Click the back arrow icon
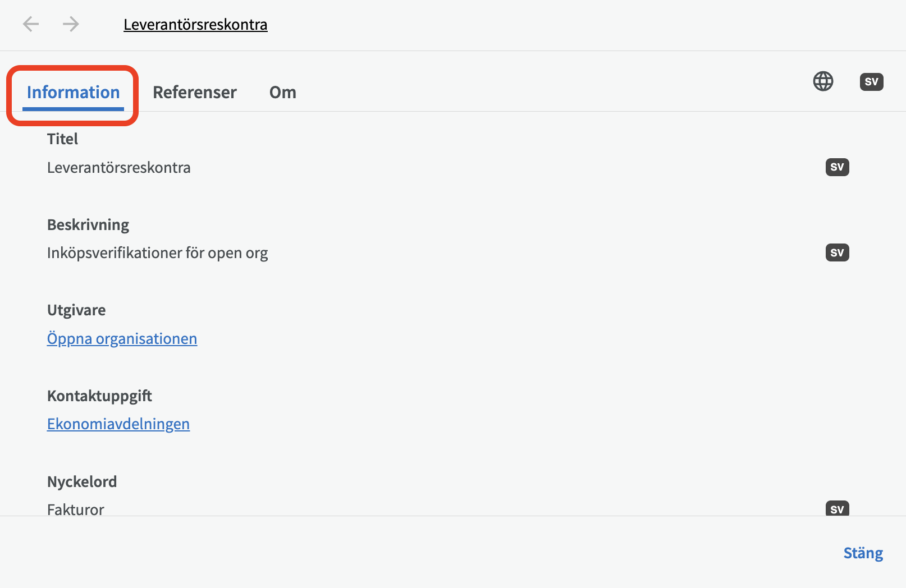Image resolution: width=906 pixels, height=588 pixels. click(x=31, y=24)
